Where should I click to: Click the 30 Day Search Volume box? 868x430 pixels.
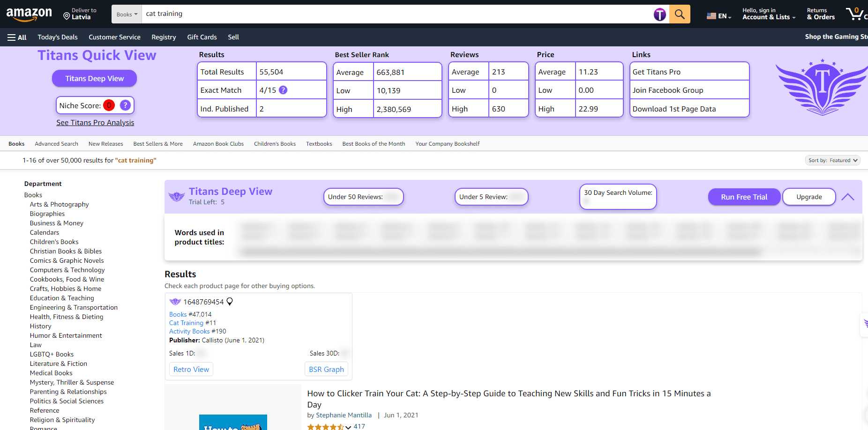click(618, 197)
